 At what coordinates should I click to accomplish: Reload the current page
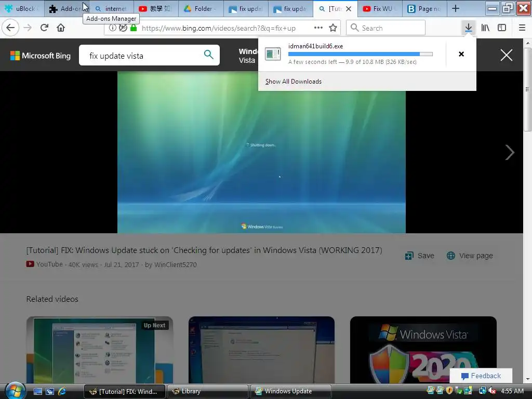tap(45, 28)
